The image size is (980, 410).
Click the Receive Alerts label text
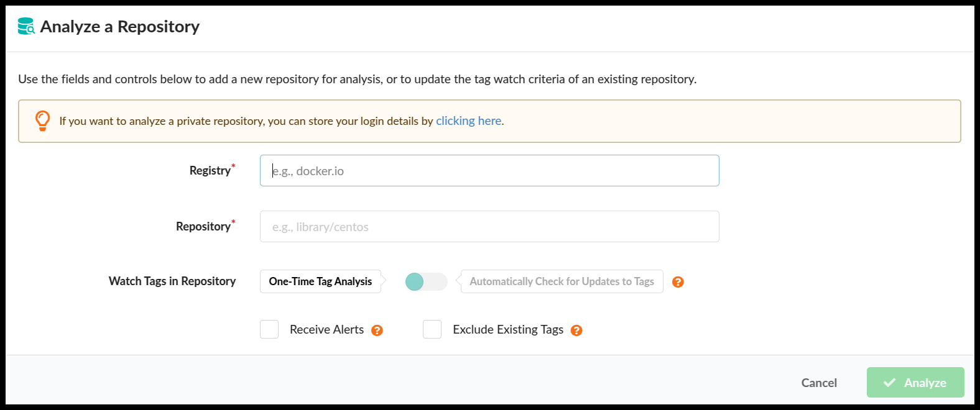click(x=326, y=330)
